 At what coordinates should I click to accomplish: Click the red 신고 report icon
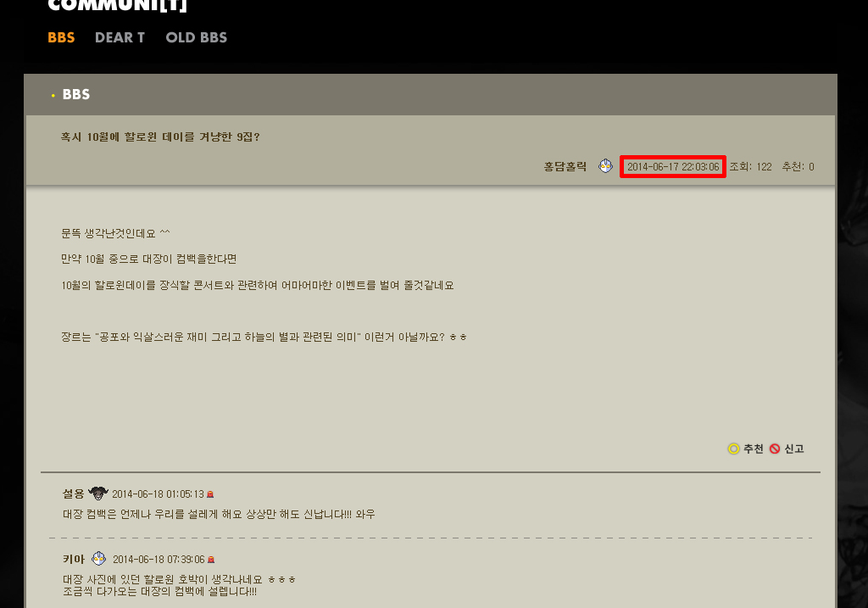775,449
